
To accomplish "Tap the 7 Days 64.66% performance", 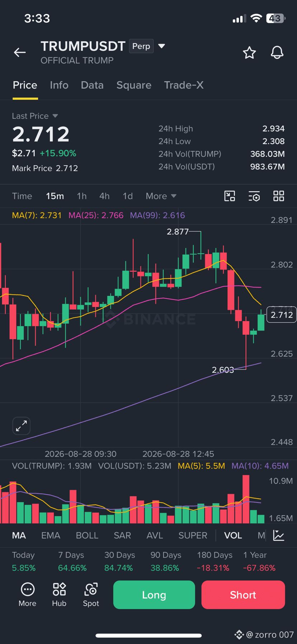I will tap(72, 561).
